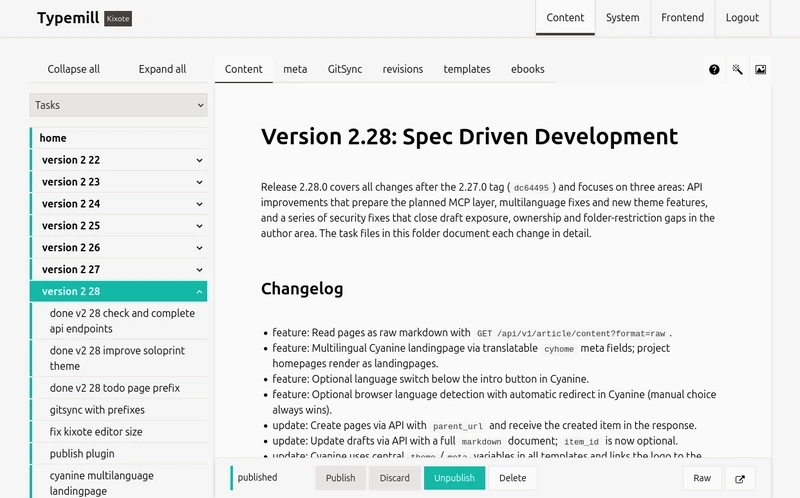The image size is (800, 498).
Task: Click Logout in the top navigation
Action: (742, 18)
